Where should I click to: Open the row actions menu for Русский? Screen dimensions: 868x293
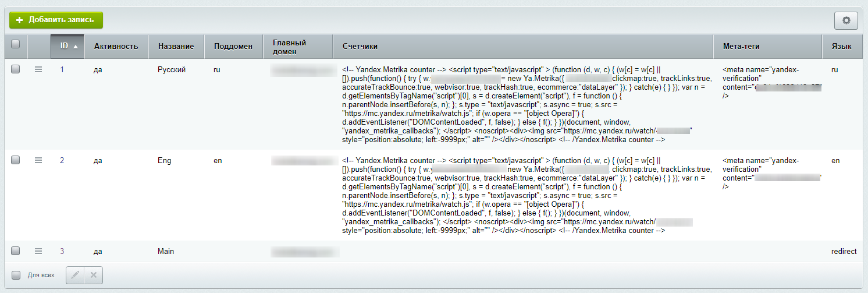point(38,69)
